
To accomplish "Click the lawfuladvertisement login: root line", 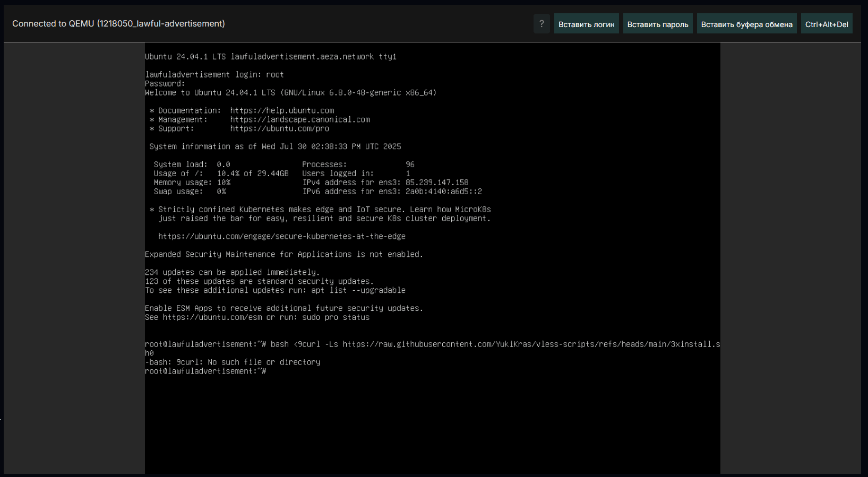I will (214, 75).
